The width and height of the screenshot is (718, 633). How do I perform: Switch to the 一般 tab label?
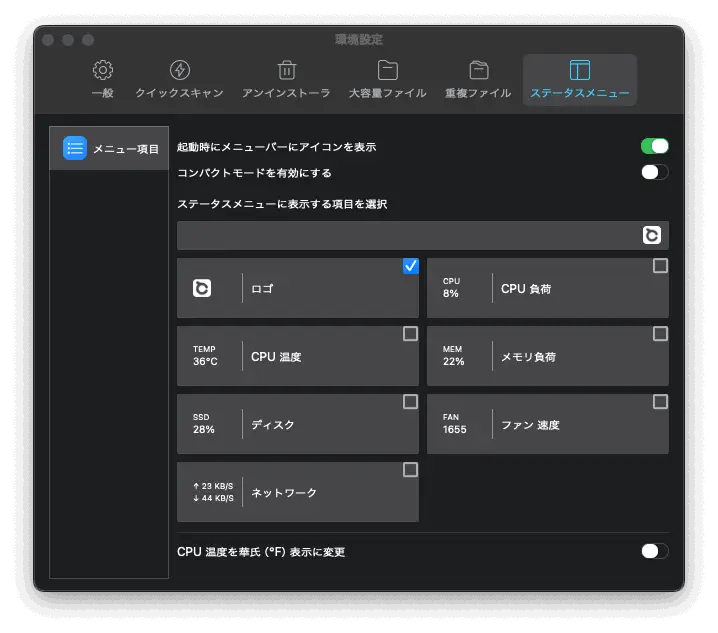[103, 93]
